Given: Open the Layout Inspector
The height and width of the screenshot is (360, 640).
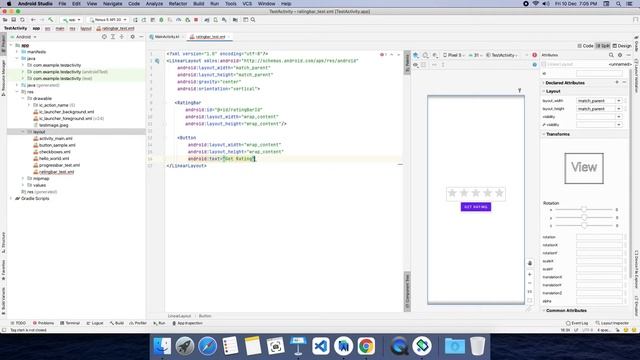Looking at the screenshot, I should (x=612, y=323).
